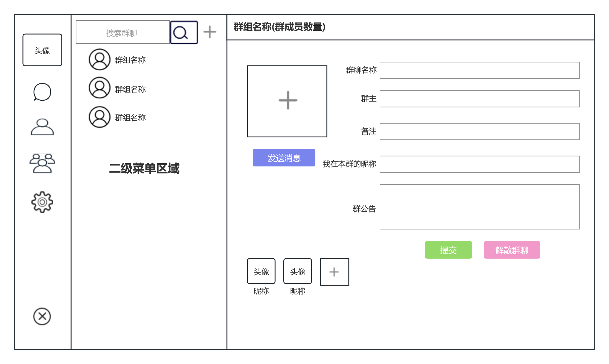Click the 群聊名称 input field

click(x=479, y=70)
